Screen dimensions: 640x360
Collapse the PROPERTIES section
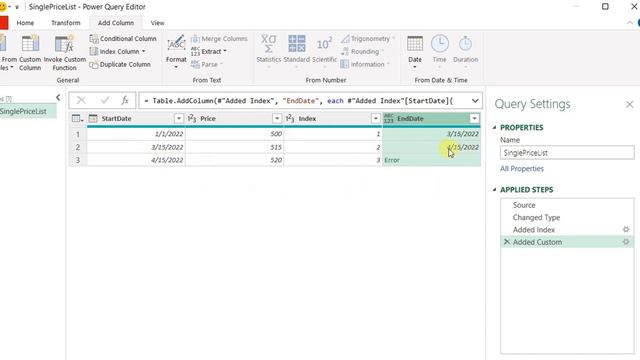495,128
